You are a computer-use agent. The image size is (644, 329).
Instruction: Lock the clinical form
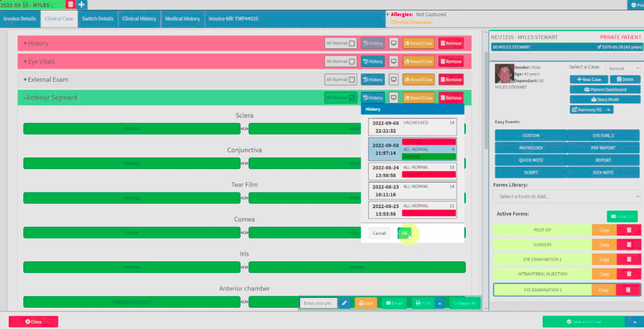click(366, 303)
